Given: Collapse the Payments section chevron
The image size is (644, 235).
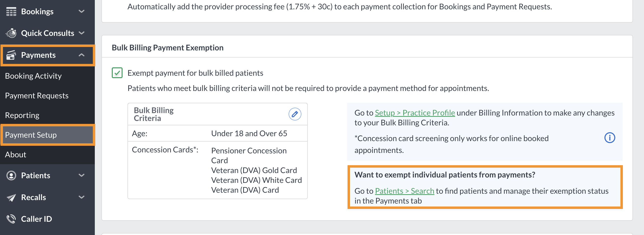Looking at the screenshot, I should tap(82, 55).
